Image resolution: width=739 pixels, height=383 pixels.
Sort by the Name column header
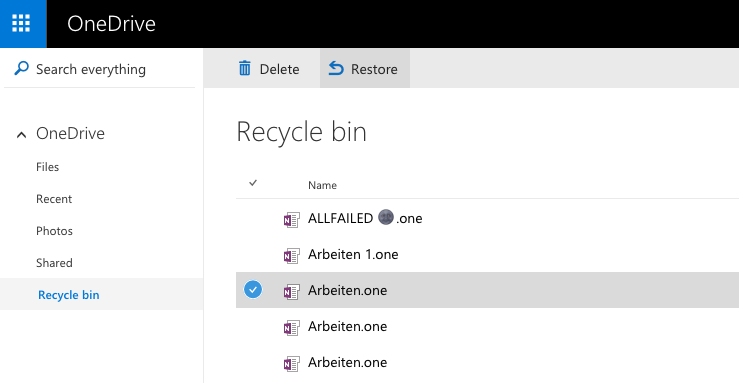(322, 185)
